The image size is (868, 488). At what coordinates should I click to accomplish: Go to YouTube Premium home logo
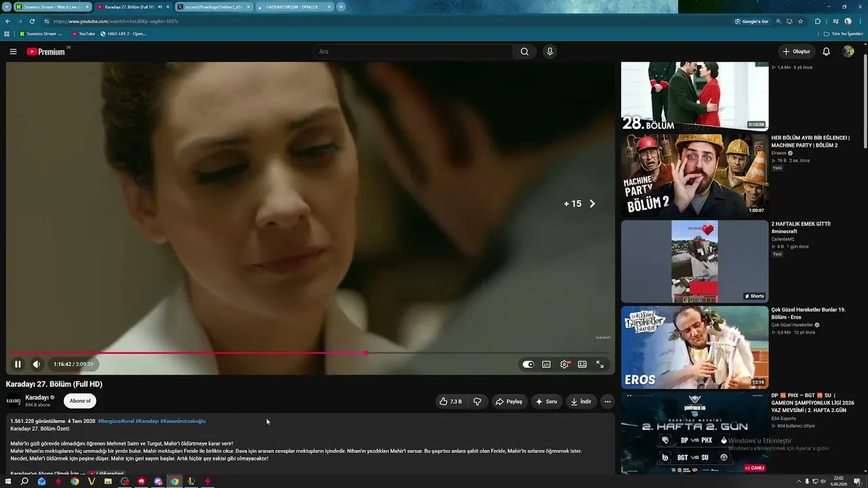click(46, 52)
